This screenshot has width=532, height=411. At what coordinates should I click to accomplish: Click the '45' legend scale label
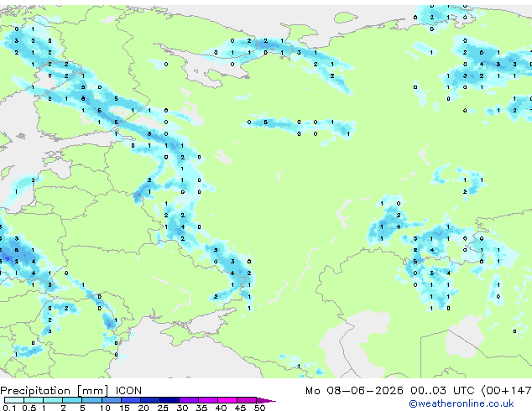tap(241, 408)
